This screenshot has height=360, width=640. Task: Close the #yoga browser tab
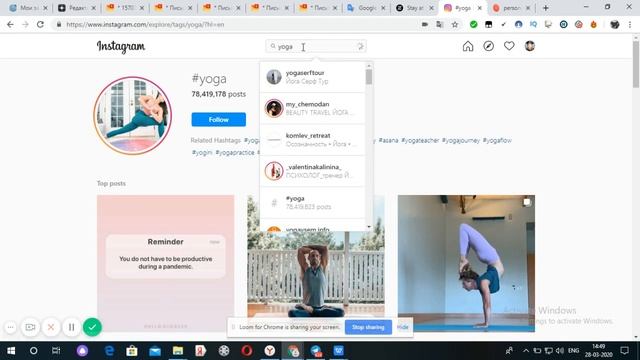tap(480, 8)
